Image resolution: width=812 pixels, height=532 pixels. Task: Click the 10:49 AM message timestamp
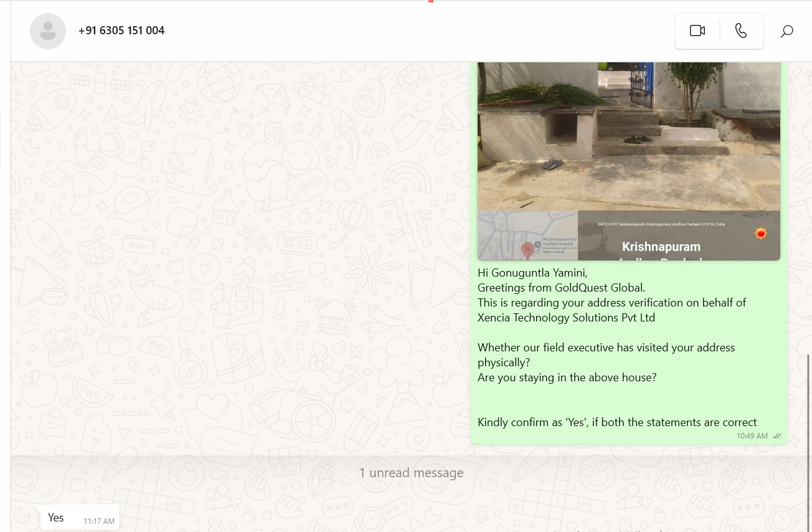[x=752, y=436]
